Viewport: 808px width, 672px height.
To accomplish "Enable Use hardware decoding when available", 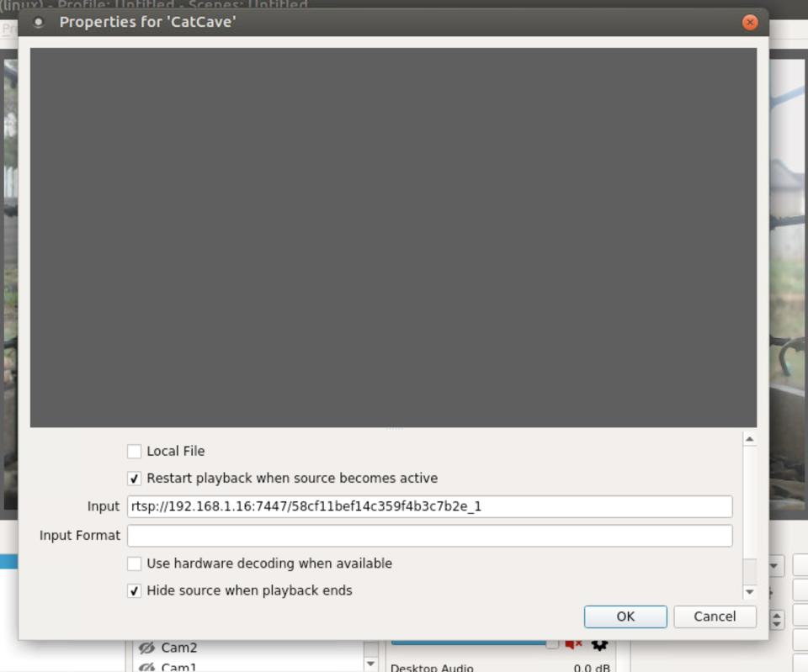I will pyautogui.click(x=134, y=564).
